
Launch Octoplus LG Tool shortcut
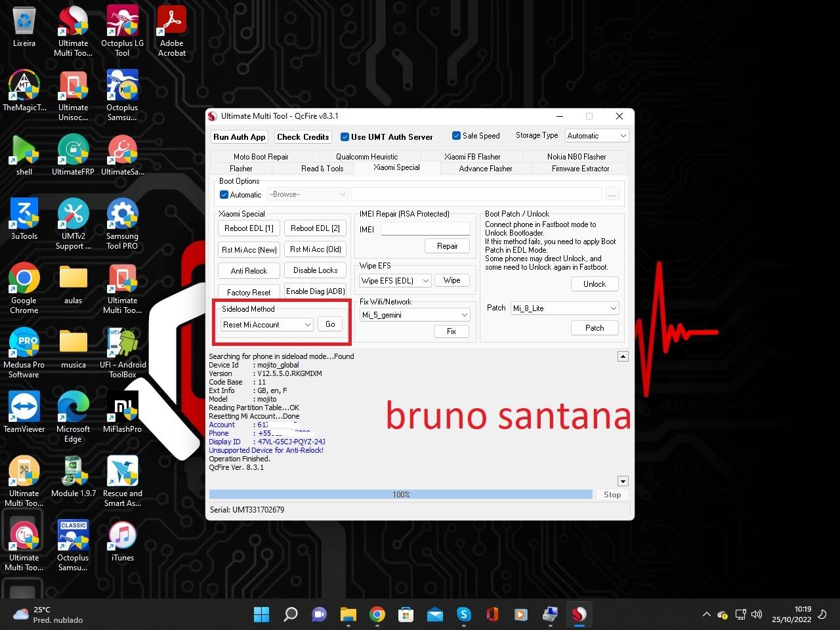[122, 31]
